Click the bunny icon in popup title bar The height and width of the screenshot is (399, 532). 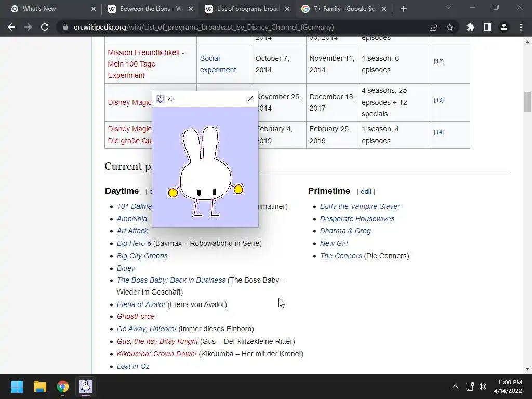pos(161,99)
